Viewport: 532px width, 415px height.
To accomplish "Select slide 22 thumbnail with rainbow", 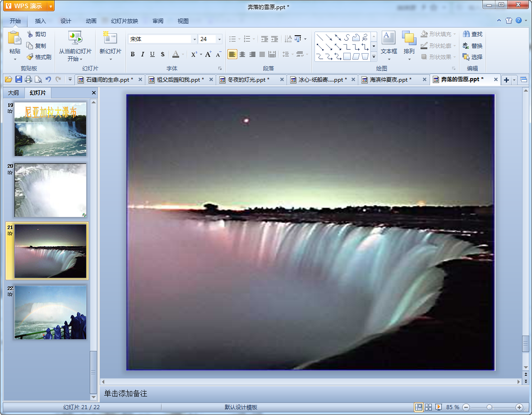I will pyautogui.click(x=50, y=312).
